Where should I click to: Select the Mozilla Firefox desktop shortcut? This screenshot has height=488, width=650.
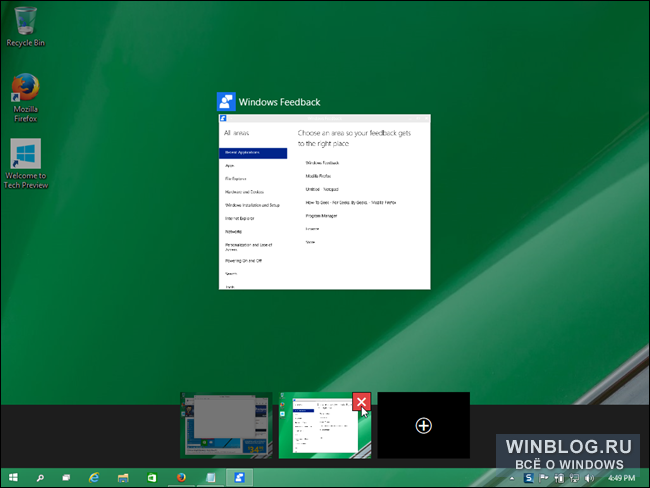25,98
